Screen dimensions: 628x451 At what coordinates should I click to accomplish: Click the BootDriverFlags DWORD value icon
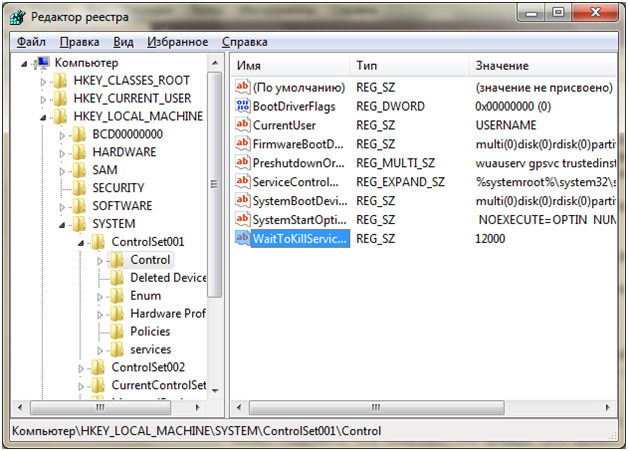tap(242, 106)
